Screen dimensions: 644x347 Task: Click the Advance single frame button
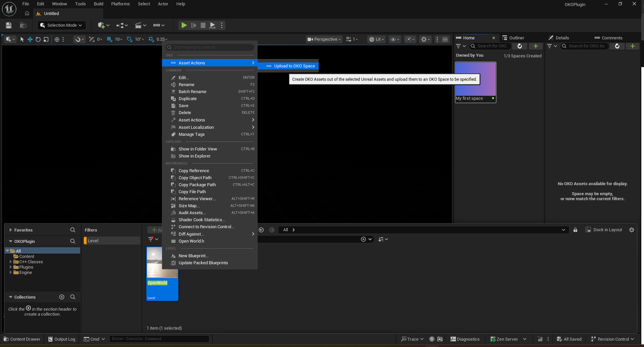tap(193, 25)
